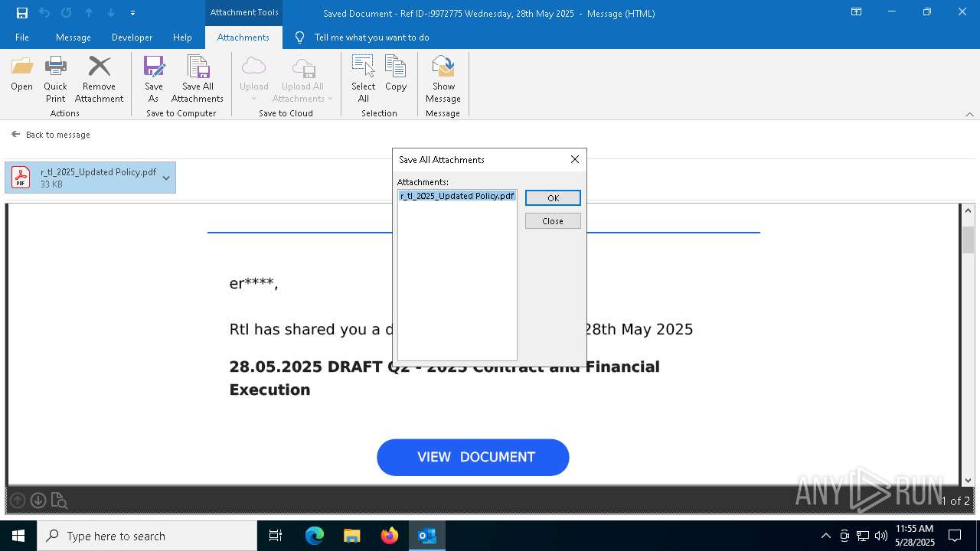This screenshot has height=551, width=980.
Task: Open the notification center icon
Action: (x=955, y=536)
